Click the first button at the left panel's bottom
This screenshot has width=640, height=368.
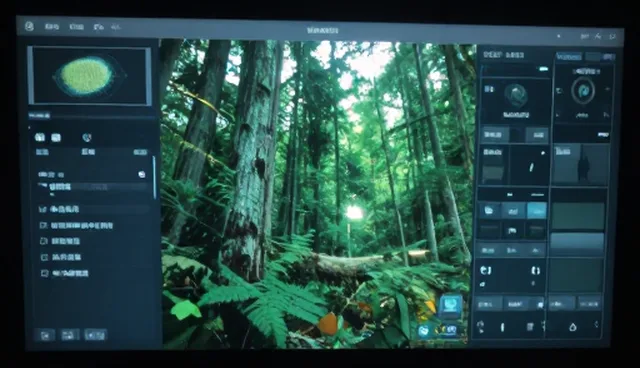(x=45, y=335)
